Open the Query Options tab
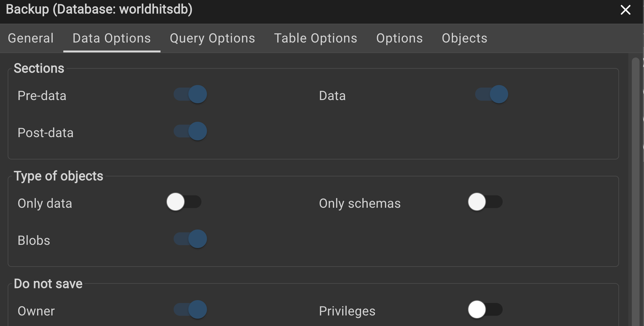This screenshot has height=326, width=644. tap(212, 38)
